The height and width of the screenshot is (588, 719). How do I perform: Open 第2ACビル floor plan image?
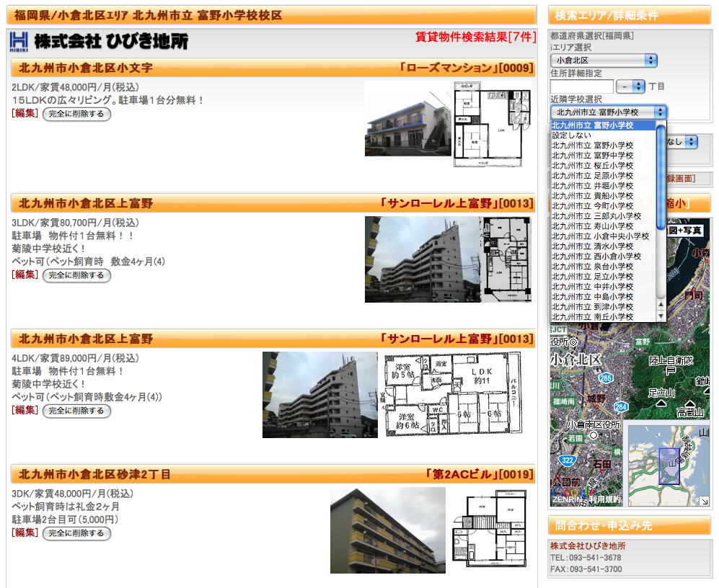pyautogui.click(x=490, y=529)
